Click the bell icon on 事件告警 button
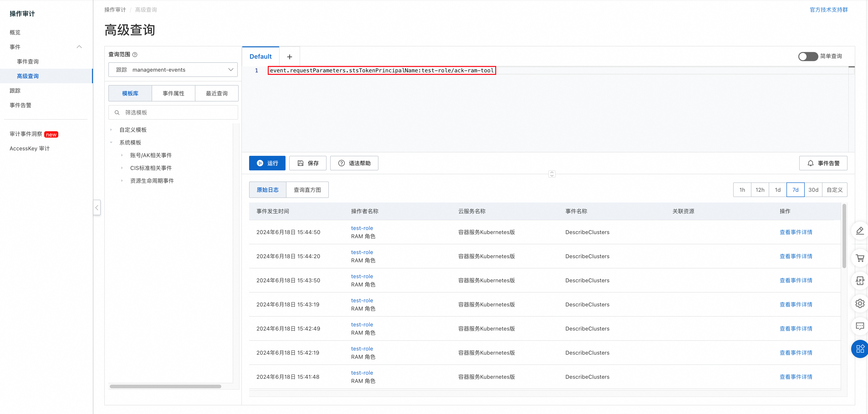The height and width of the screenshot is (414, 868). pos(810,163)
